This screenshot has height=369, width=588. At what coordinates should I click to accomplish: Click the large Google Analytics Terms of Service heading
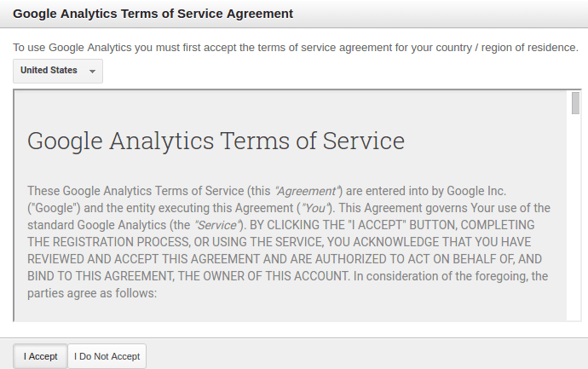216,141
